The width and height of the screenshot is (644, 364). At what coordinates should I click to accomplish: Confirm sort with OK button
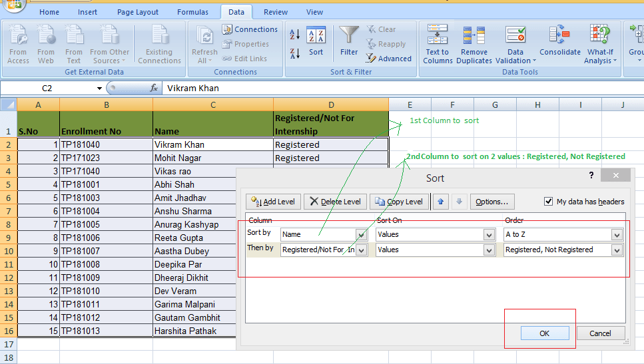[x=545, y=333]
